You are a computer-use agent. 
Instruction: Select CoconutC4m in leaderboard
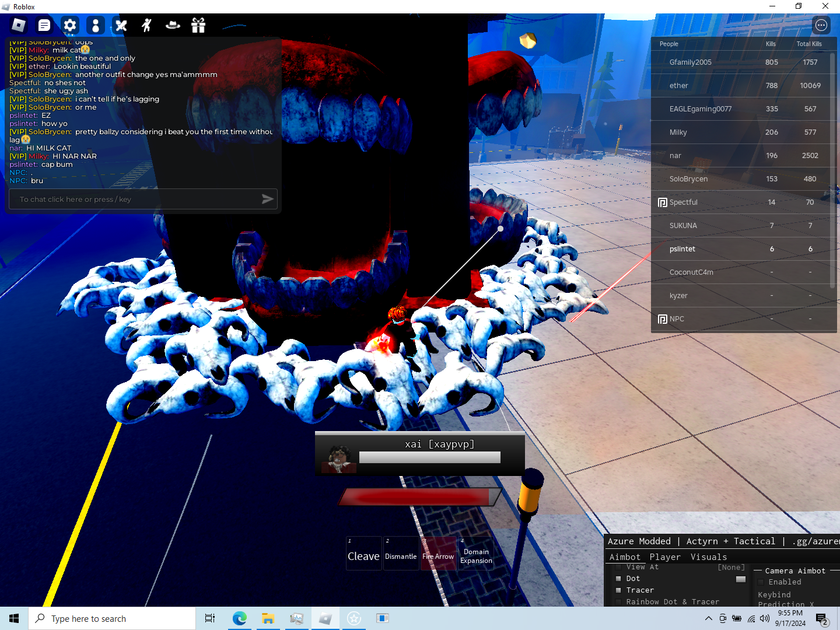click(744, 272)
